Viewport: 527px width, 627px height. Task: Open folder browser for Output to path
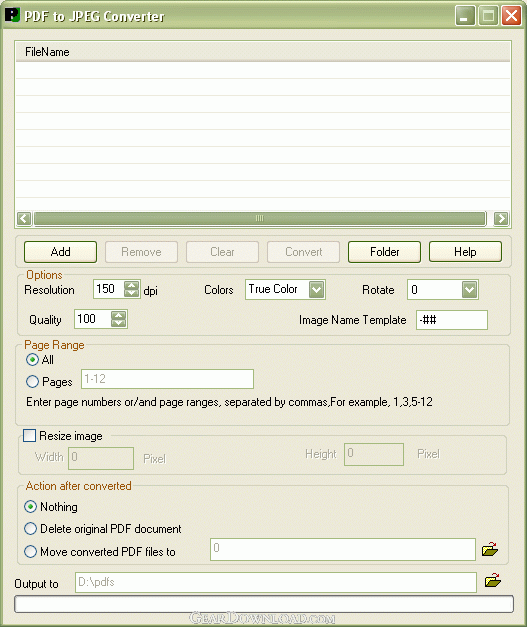(493, 580)
